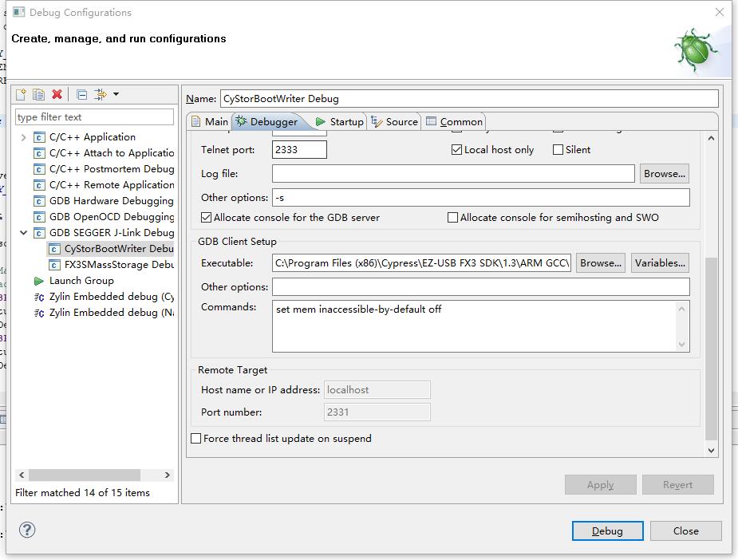
Task: Open the help question mark icon
Action: pos(27,530)
